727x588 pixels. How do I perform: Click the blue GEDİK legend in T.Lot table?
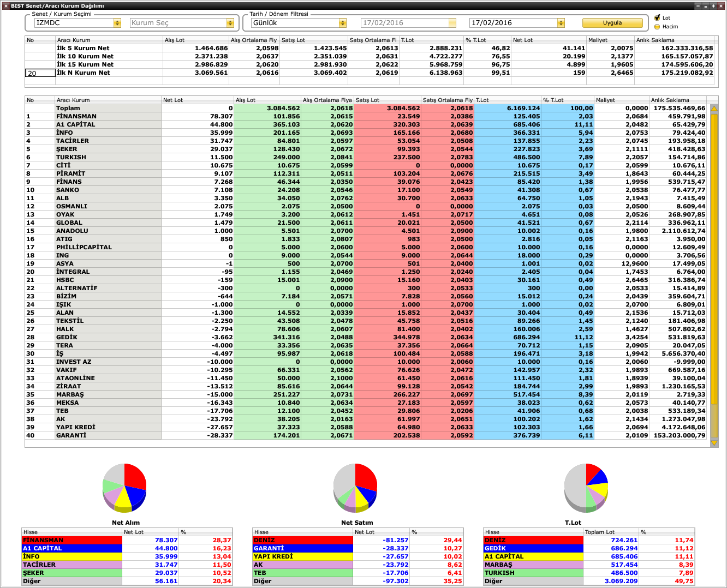click(x=533, y=548)
